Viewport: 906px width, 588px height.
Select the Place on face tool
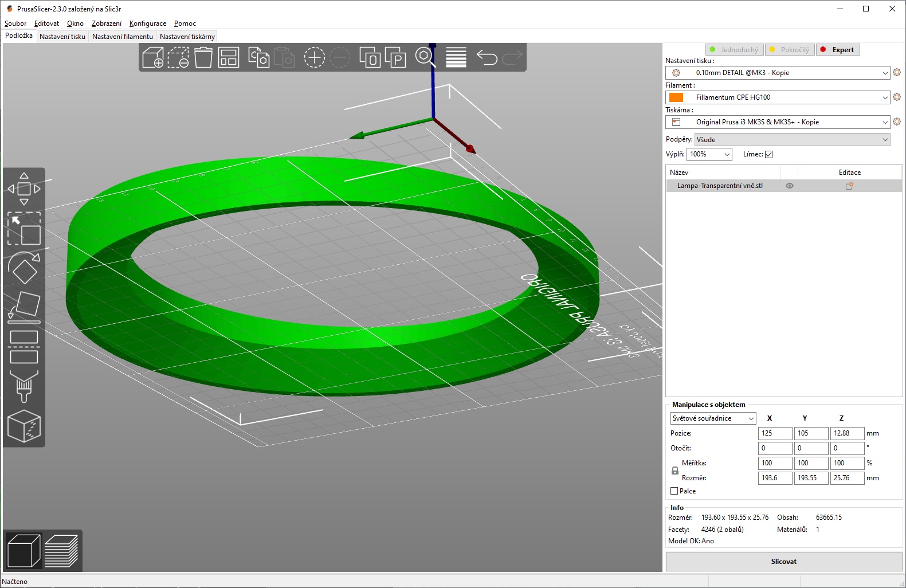[x=24, y=307]
